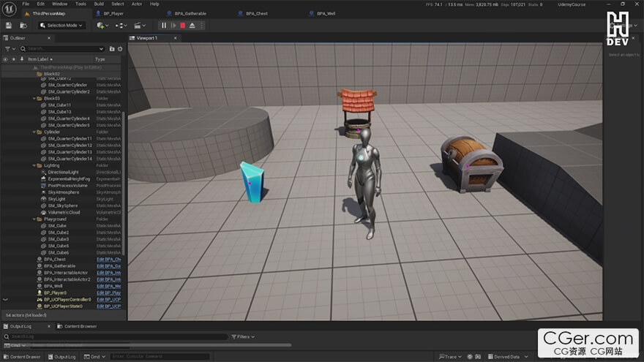Click the DirectionalLight actor in the Outliner
Image resolution: width=644 pixels, height=362 pixels.
[x=63, y=172]
